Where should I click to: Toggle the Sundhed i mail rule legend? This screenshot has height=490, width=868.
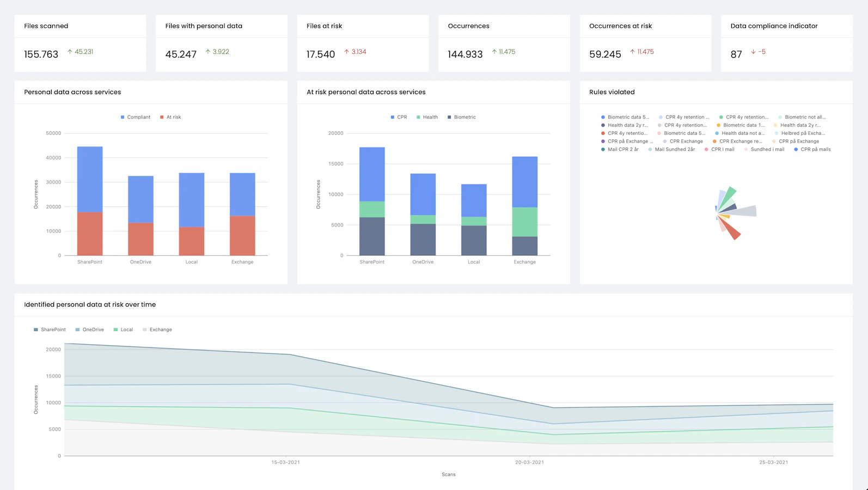click(765, 149)
